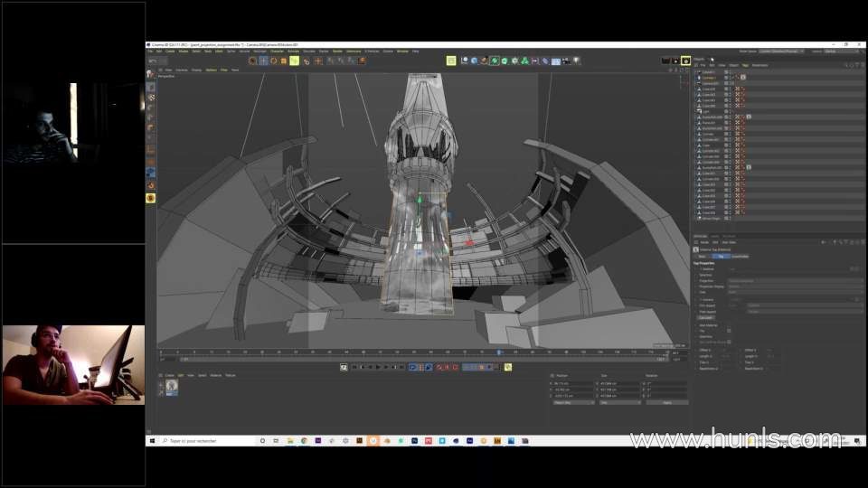
Task: Open Chrome from the taskbar
Action: tap(304, 441)
